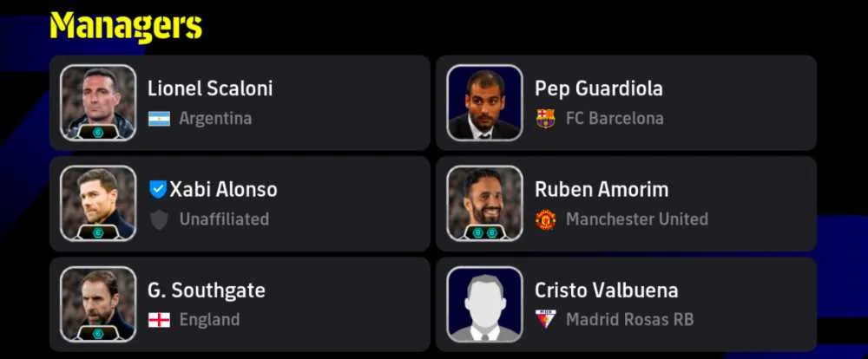Click the Manchester United crest icon

tap(545, 219)
